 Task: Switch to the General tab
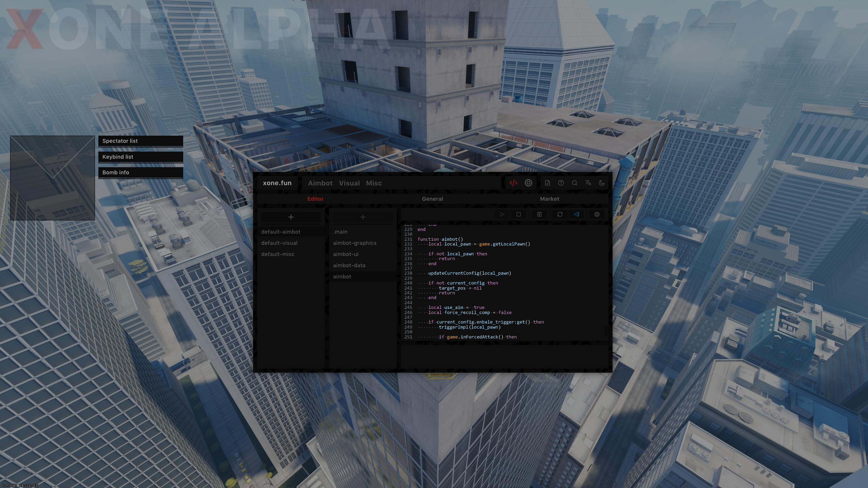[x=432, y=199]
